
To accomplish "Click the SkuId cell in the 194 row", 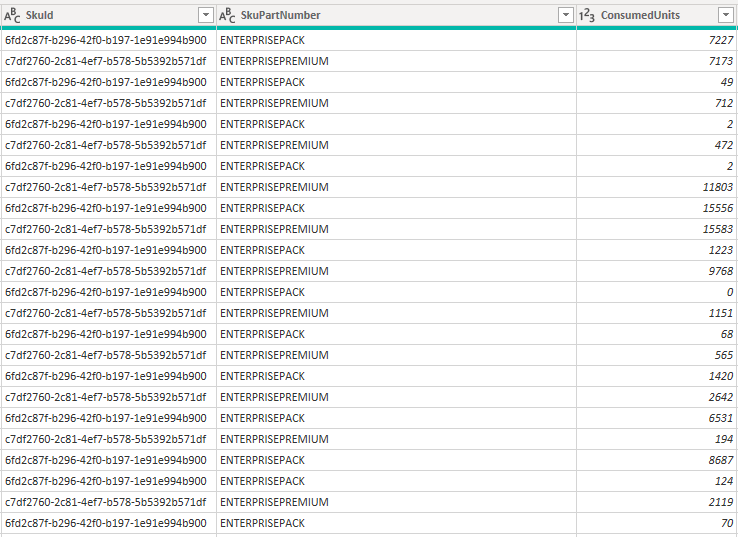I will click(108, 439).
